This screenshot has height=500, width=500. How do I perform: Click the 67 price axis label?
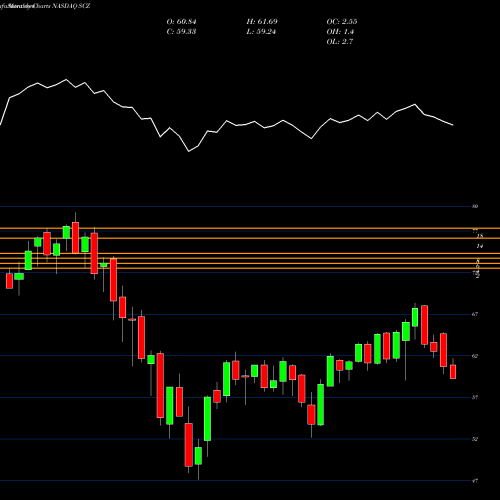click(x=475, y=314)
